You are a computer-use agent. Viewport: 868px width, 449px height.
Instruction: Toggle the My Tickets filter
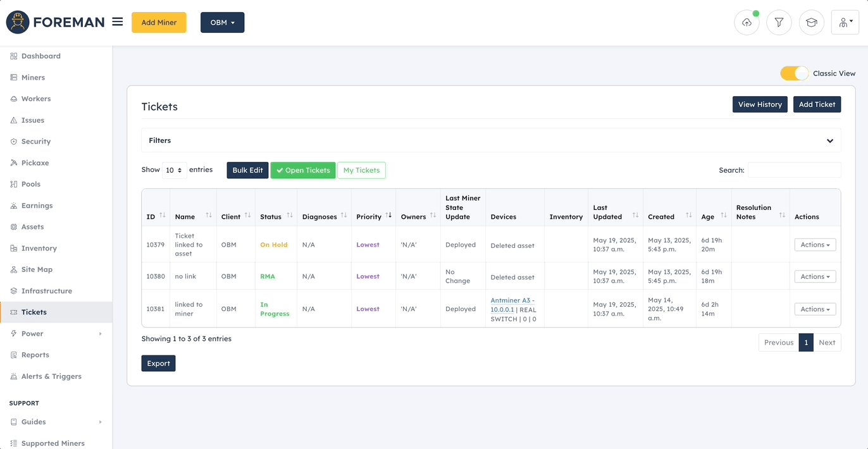coord(361,170)
